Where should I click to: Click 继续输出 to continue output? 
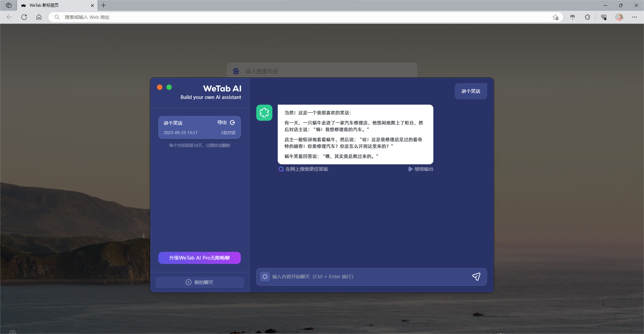[x=421, y=169]
